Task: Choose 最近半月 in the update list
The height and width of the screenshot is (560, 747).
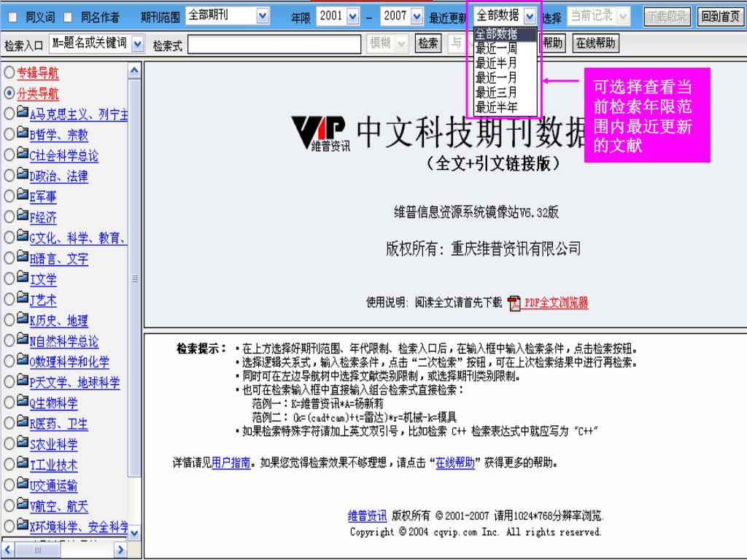Action: 506,63
